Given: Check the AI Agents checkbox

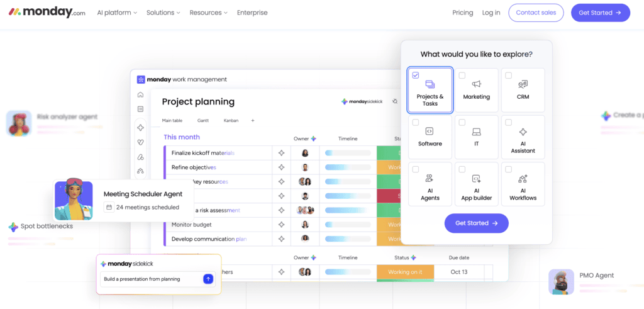Looking at the screenshot, I should pos(416,169).
